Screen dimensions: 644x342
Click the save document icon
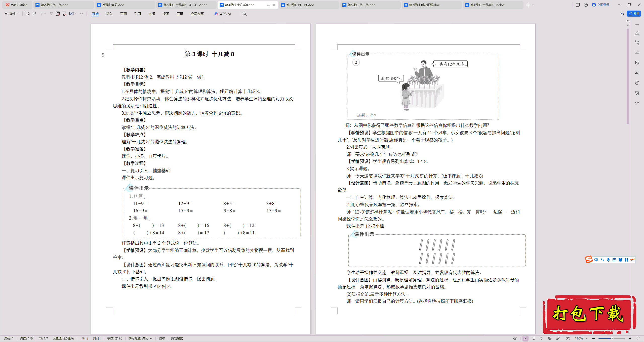click(28, 14)
